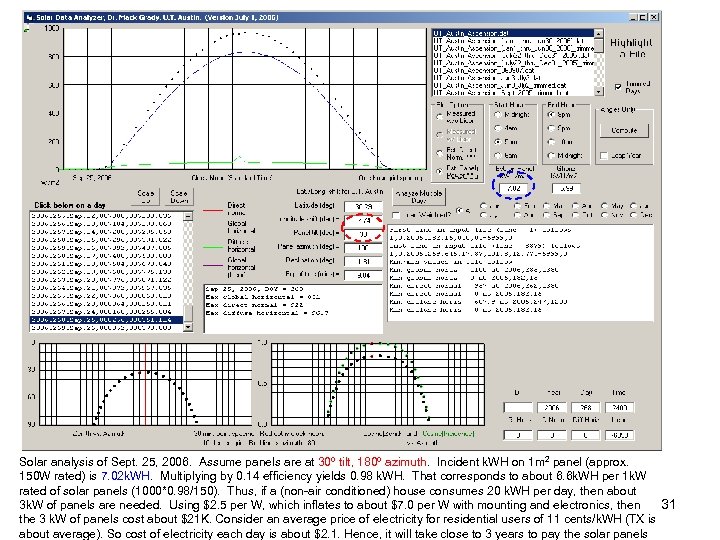Click the Scale Up button

146,197
